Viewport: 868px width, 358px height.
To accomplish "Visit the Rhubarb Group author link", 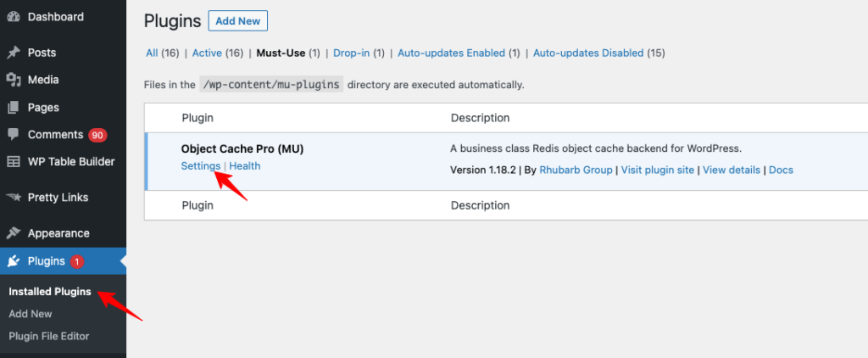I will [x=576, y=171].
